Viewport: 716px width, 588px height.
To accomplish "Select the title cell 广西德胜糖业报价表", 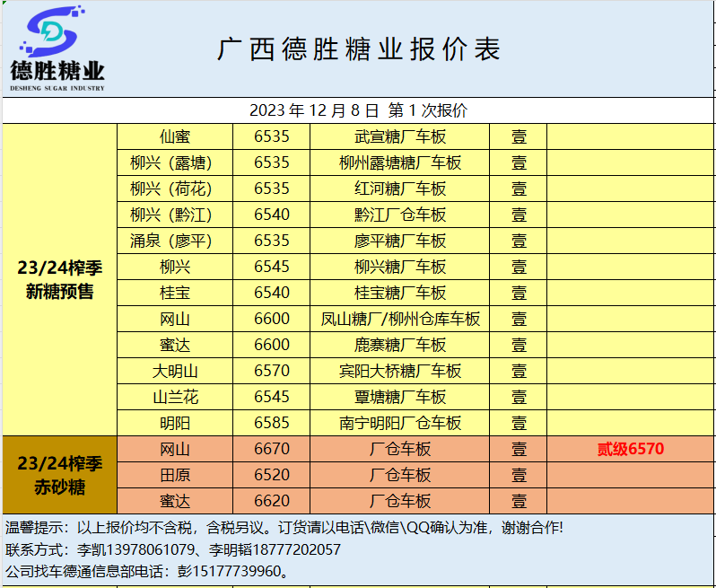I will [358, 49].
